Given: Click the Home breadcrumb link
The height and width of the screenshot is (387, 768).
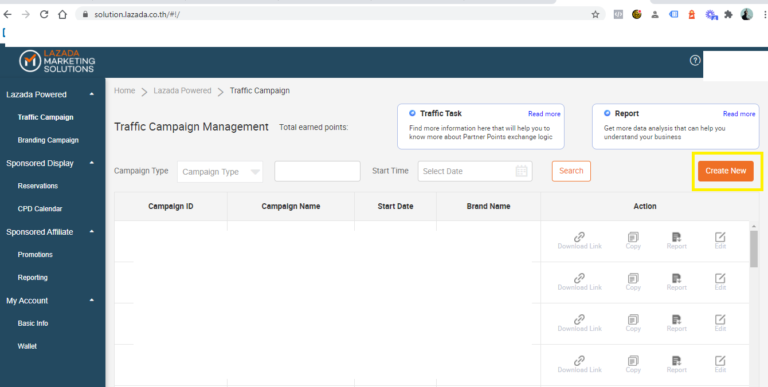Looking at the screenshot, I should click(x=124, y=91).
